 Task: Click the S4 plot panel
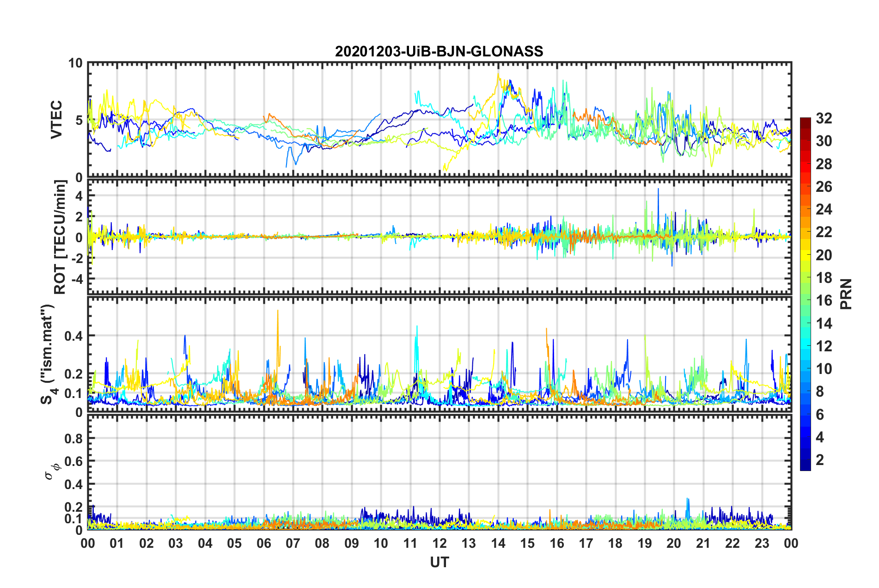(x=439, y=355)
